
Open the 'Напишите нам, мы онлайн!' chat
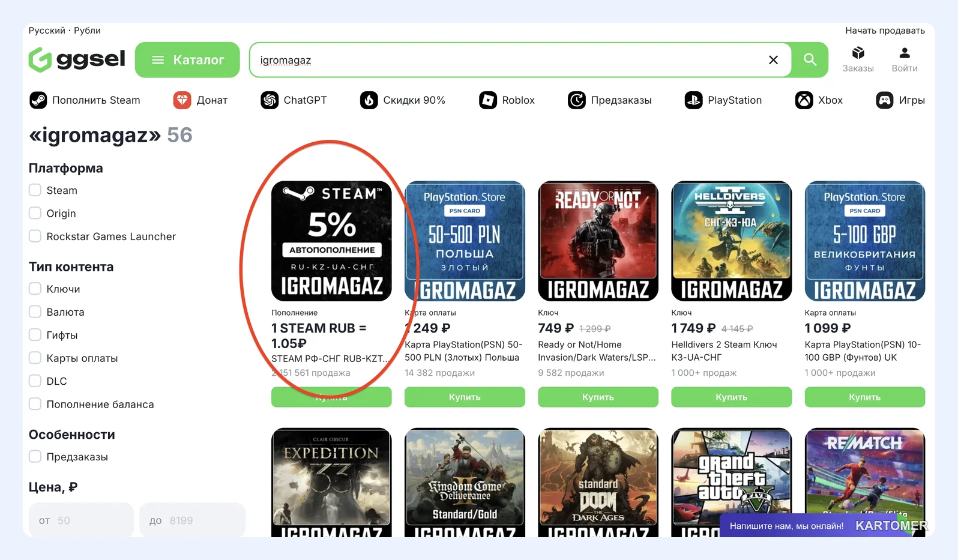pos(786,526)
